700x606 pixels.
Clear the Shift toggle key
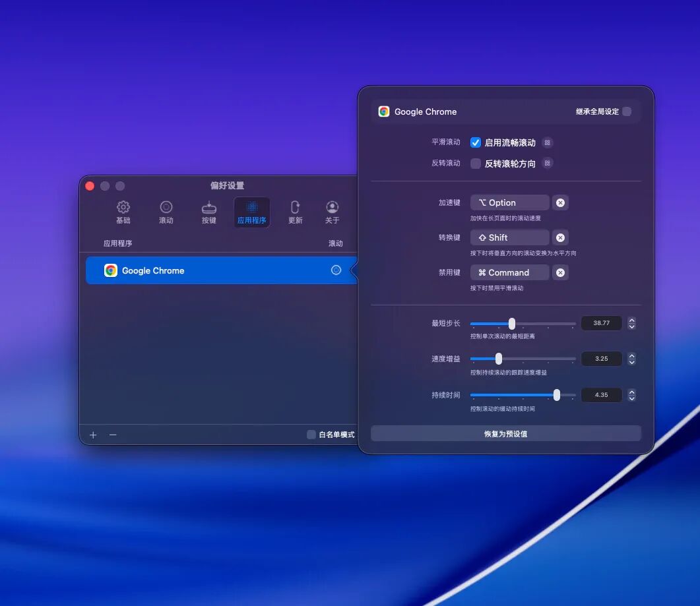pyautogui.click(x=560, y=237)
